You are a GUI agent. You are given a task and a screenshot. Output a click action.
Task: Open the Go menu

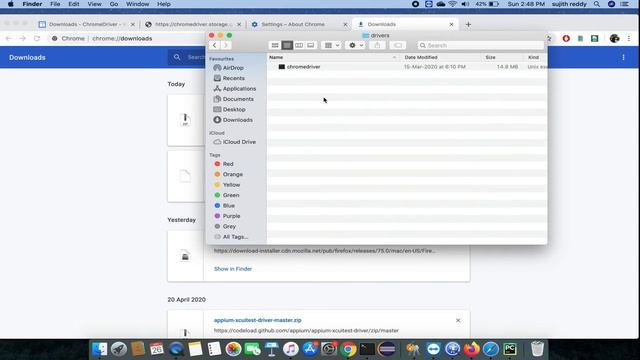click(114, 4)
